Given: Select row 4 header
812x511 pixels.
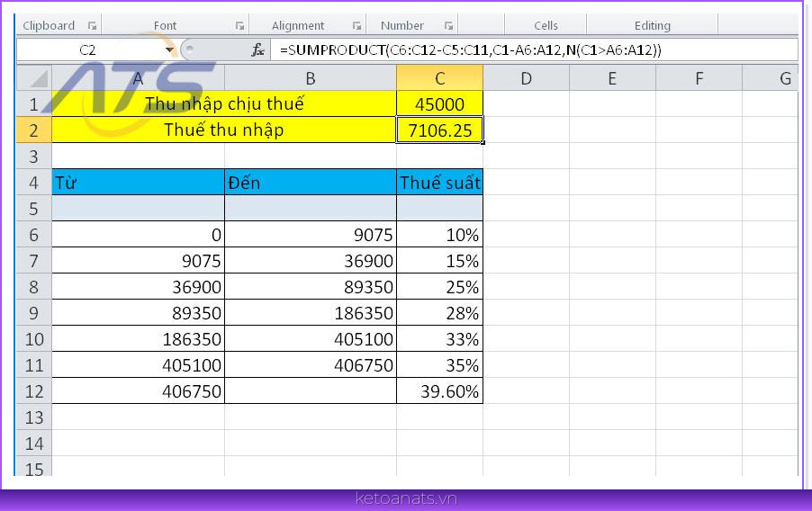Looking at the screenshot, I should tap(34, 183).
